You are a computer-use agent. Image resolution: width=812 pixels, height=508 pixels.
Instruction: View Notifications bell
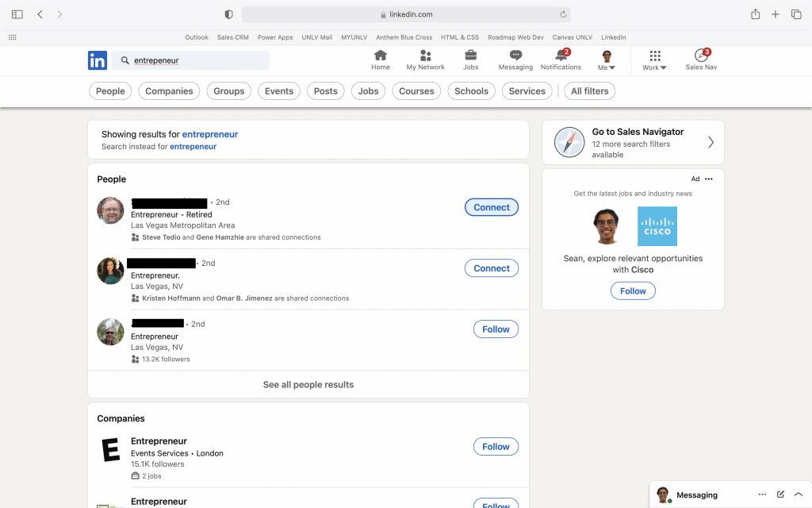[561, 60]
